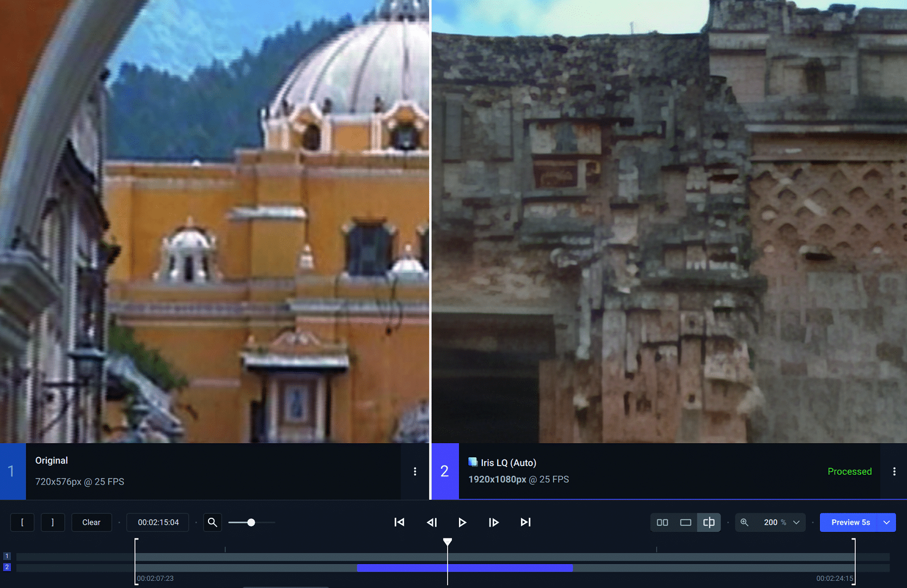Screen dimensions: 907x588
Task: Click the timecode field showing 00:02:15:04
Action: [x=158, y=522]
